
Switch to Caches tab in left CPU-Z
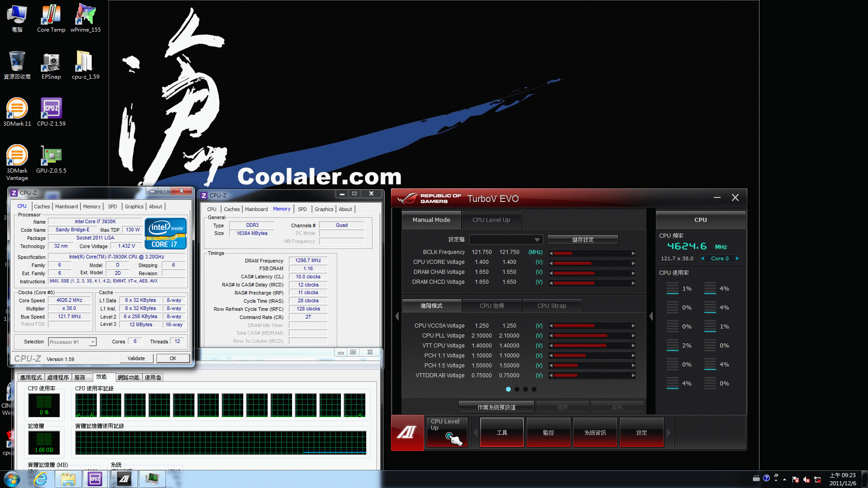(x=42, y=206)
